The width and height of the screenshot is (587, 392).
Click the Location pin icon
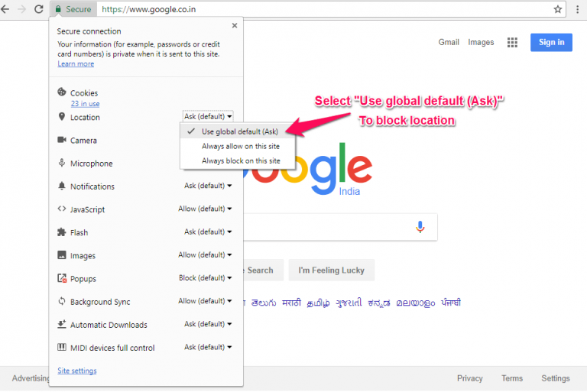[x=62, y=116]
